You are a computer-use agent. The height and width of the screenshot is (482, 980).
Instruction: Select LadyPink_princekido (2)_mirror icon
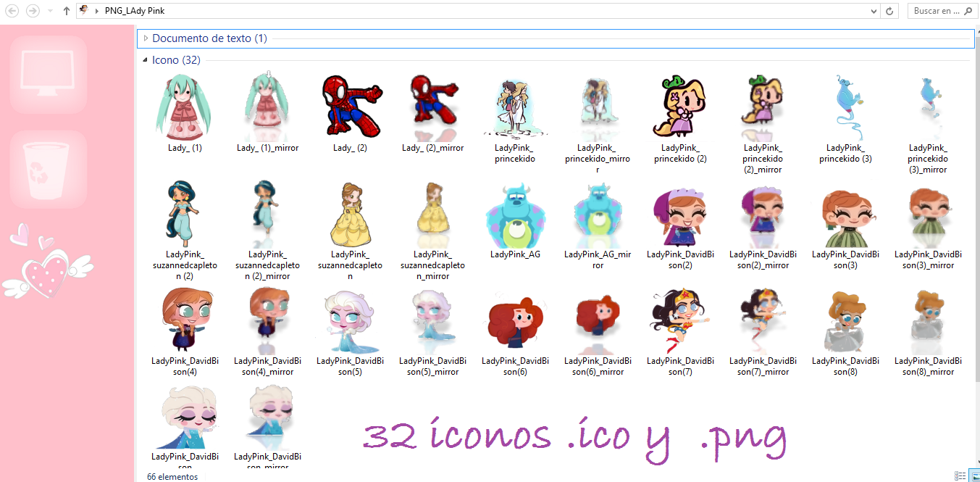point(763,107)
